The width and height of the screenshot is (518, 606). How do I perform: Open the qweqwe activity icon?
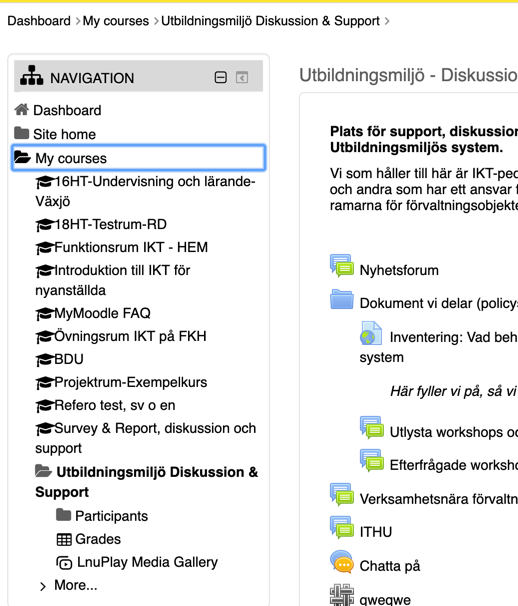[342, 595]
